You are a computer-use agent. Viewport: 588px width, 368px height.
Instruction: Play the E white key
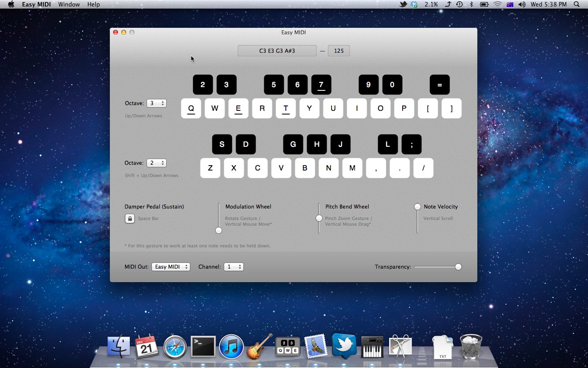pos(238,108)
